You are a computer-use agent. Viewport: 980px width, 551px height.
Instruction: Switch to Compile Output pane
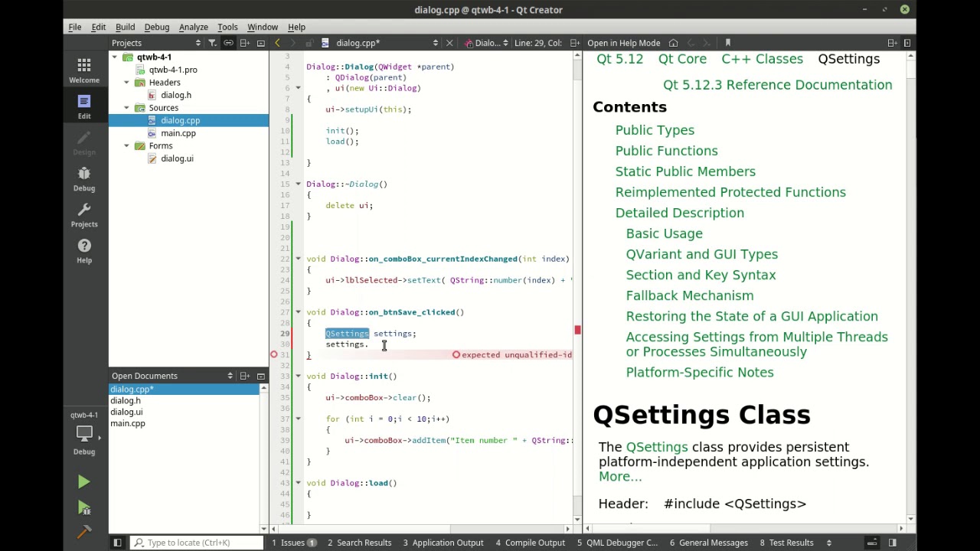pos(530,543)
